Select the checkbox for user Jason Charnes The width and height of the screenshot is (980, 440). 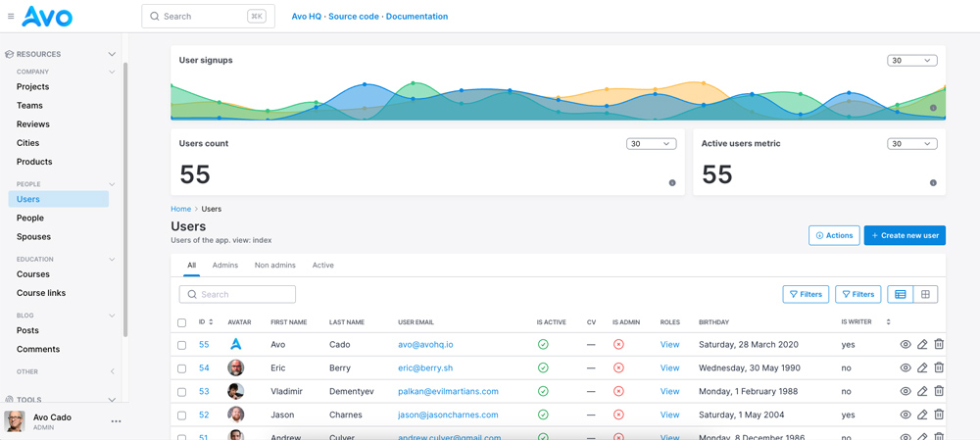click(x=181, y=416)
